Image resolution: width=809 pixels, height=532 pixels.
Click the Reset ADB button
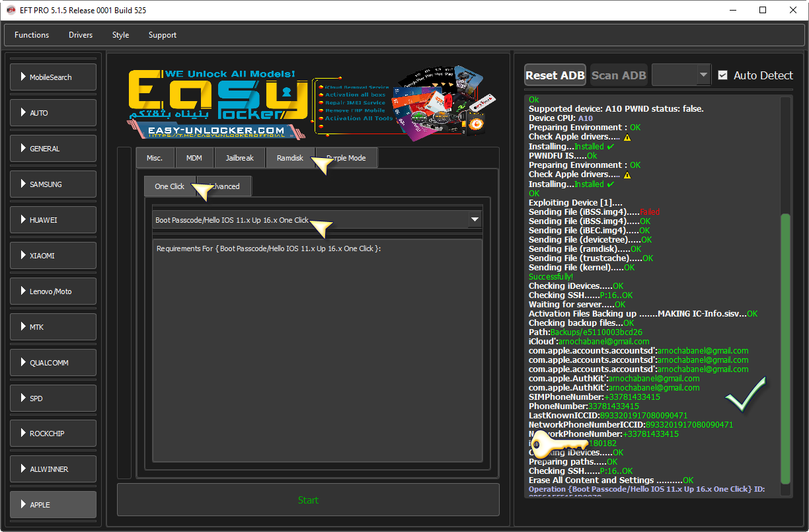[555, 75]
